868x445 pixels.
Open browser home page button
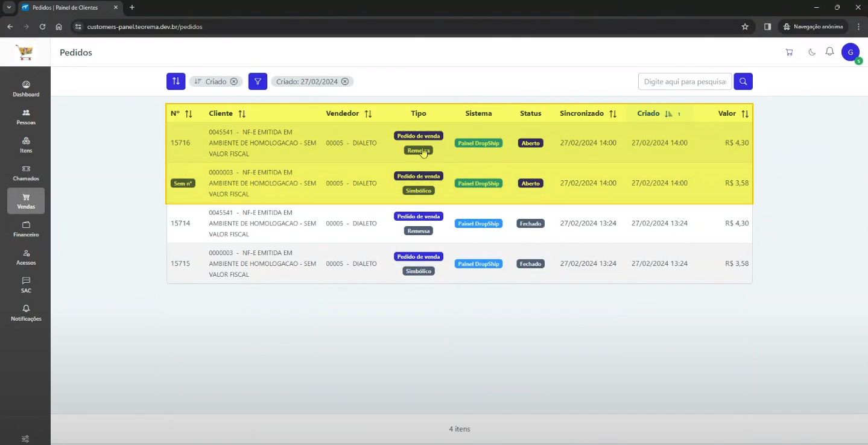(59, 27)
